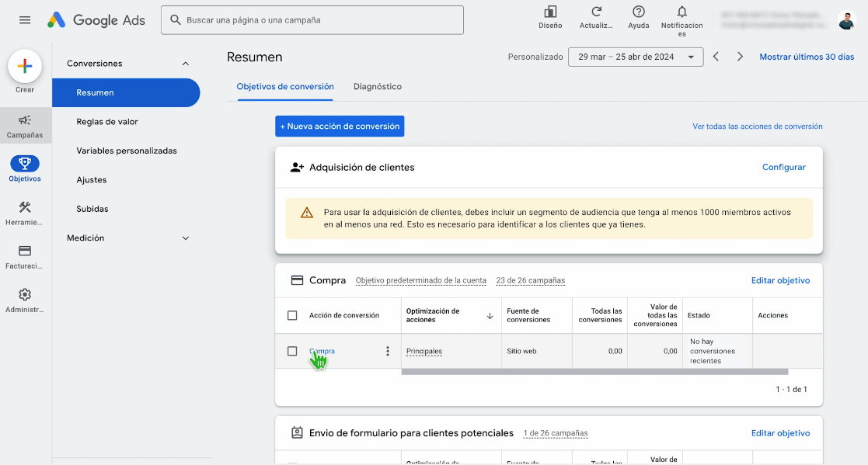Click the Todas las conversiones column header
This screenshot has height=465, width=868.
pyautogui.click(x=600, y=316)
